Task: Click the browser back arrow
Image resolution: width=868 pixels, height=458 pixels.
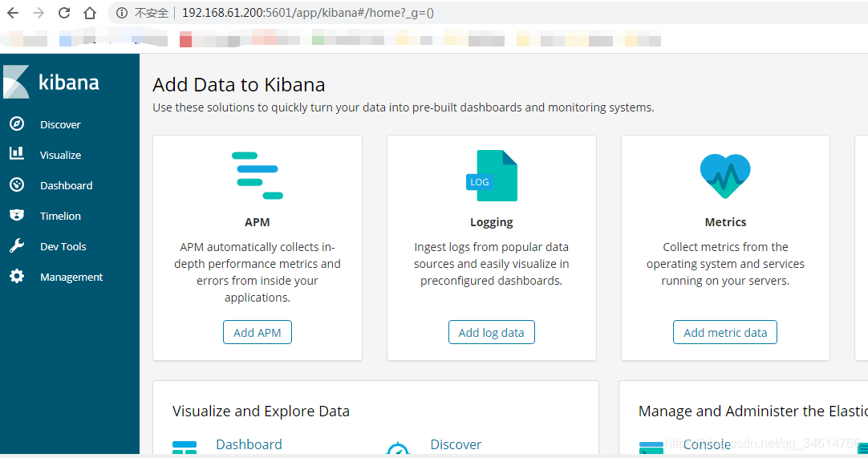Action: click(13, 13)
